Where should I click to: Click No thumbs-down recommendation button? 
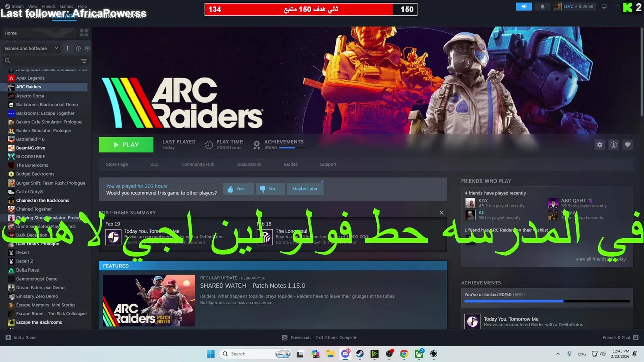pos(270,189)
